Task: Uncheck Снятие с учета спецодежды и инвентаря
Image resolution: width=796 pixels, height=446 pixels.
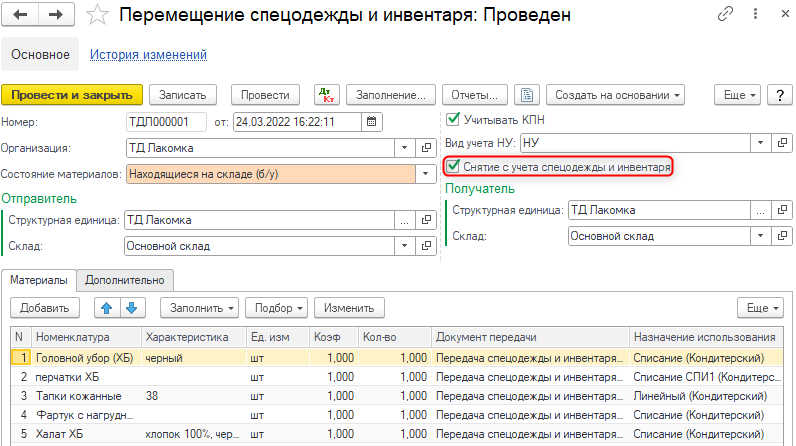Action: click(x=454, y=168)
